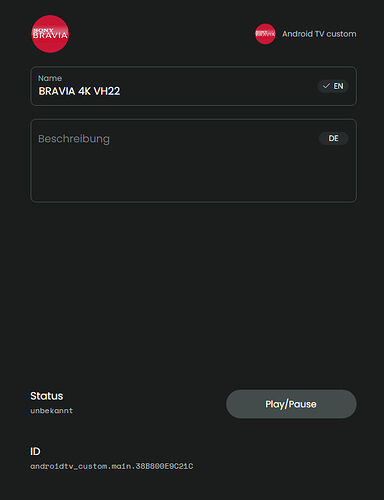Viewport: 384px width, 500px height.
Task: Click Pause word on the Play/Pause button
Action: [x=303, y=404]
